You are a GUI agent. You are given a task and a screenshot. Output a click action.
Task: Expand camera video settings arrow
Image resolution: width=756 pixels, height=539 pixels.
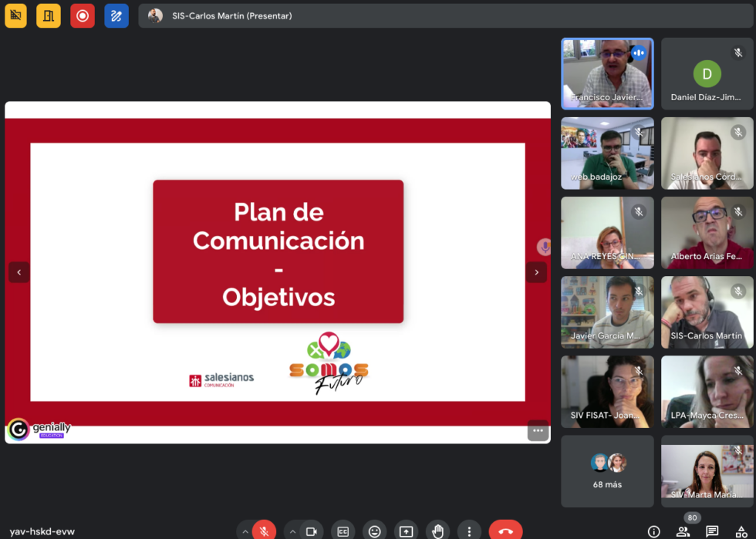[x=293, y=531]
